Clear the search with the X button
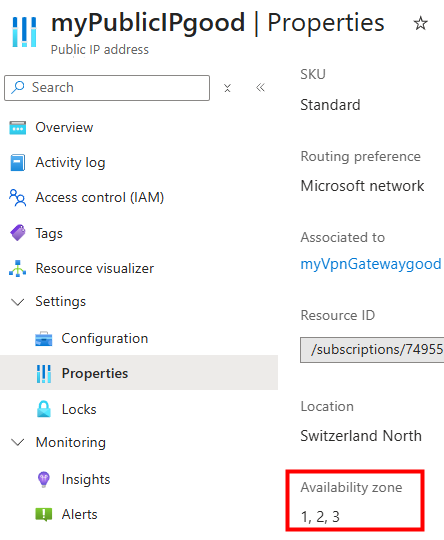444x540 pixels. point(227,88)
